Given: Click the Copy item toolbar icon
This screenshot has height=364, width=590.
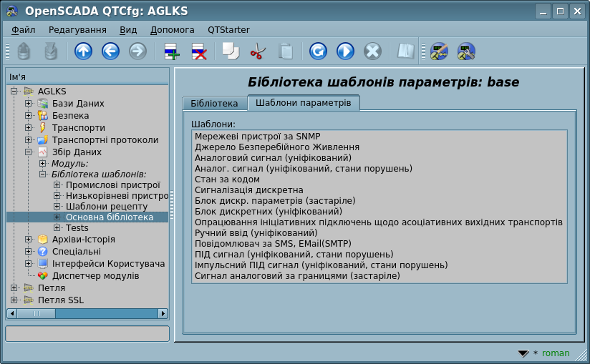Looking at the screenshot, I should pyautogui.click(x=231, y=51).
